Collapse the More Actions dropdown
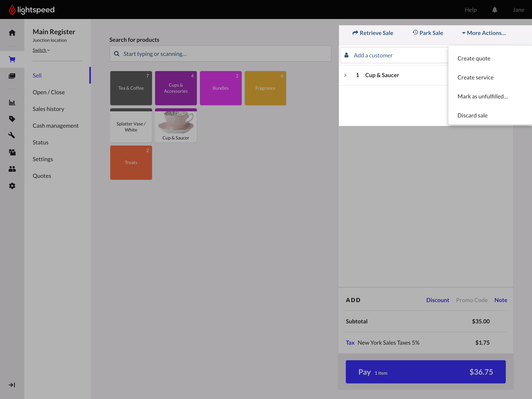 pyautogui.click(x=484, y=33)
